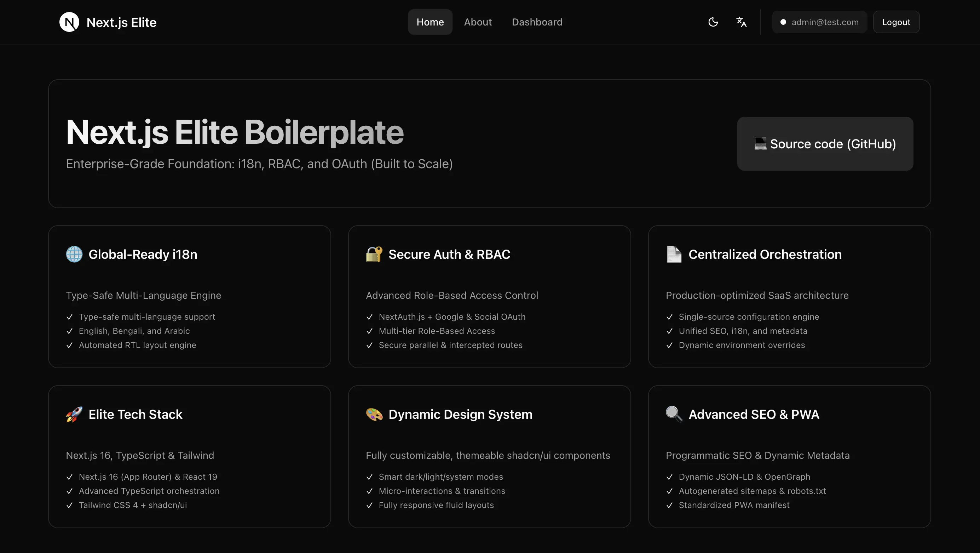Click the Next.js Elite Boilerplate heading
The image size is (980, 553).
(x=235, y=132)
